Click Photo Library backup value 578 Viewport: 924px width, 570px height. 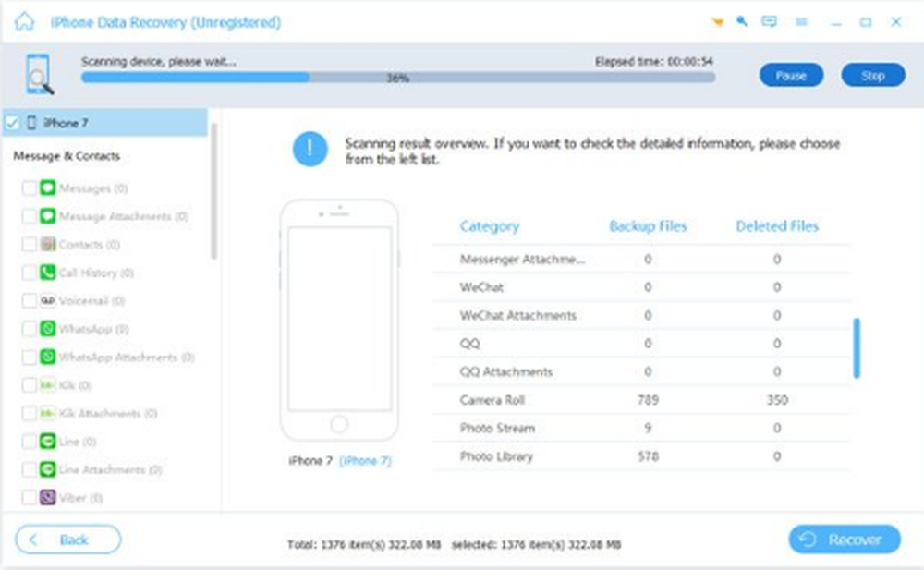click(648, 456)
